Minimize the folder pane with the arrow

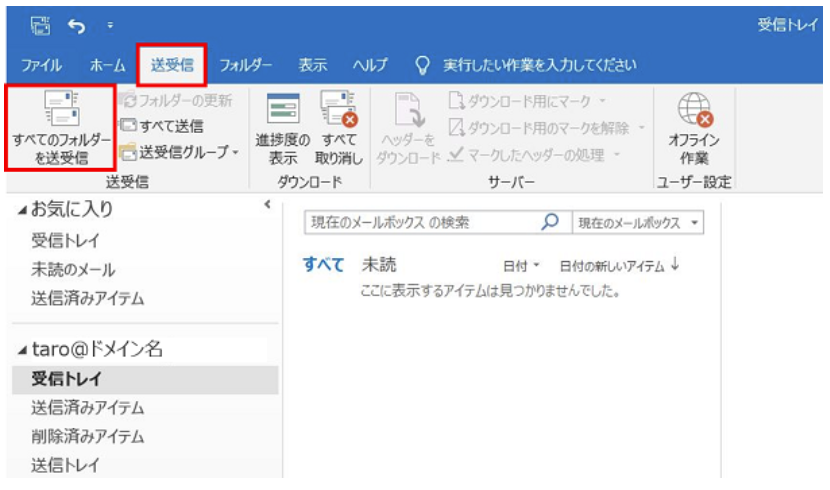(x=267, y=204)
